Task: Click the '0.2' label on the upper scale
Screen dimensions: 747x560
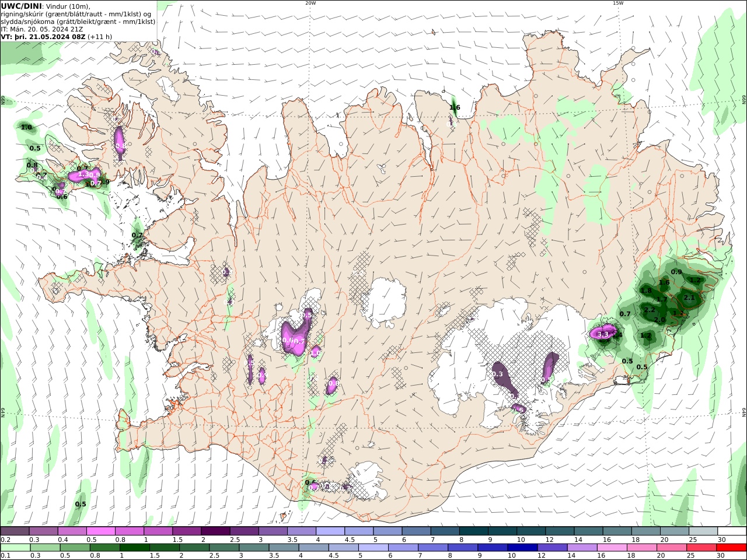Action: pos(5,540)
